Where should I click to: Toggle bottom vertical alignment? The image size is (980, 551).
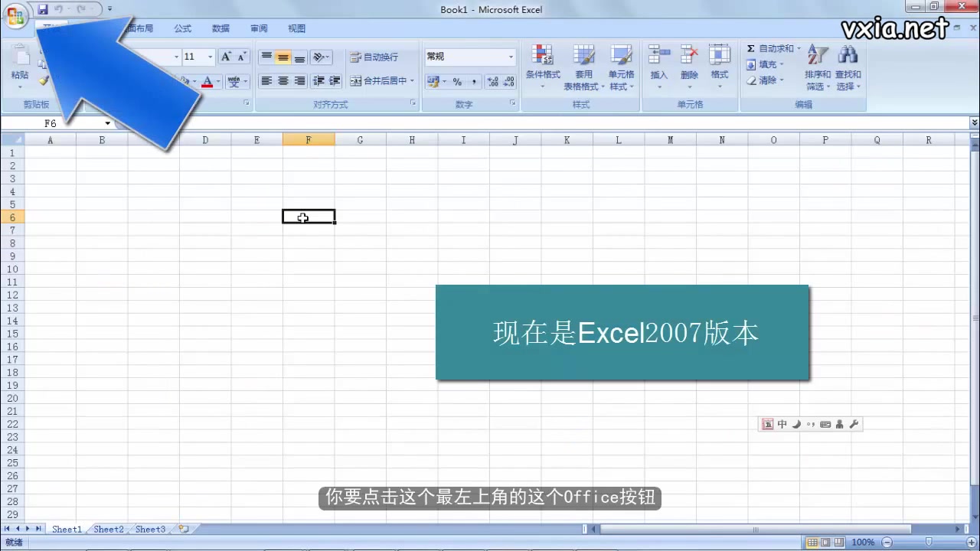300,57
